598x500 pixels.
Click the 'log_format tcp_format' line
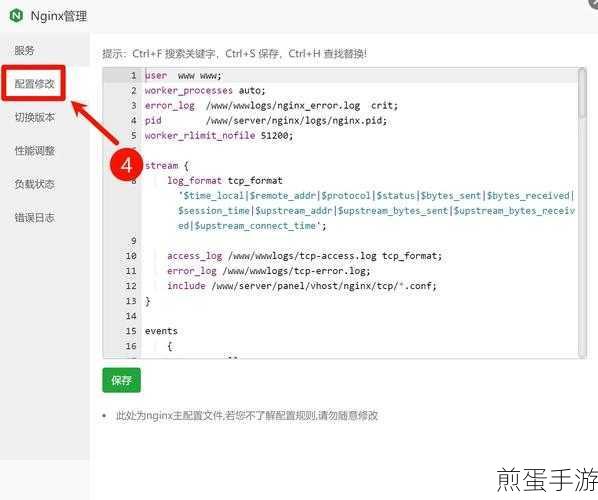click(225, 180)
